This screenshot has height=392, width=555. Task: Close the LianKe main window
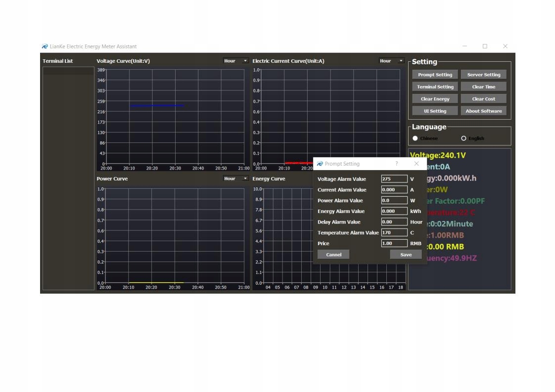505,46
